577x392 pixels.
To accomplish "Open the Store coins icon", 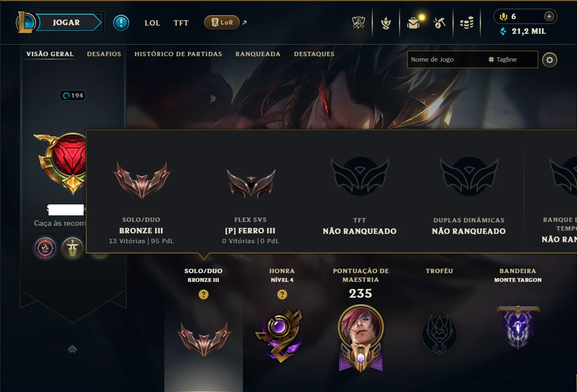I will 467,23.
